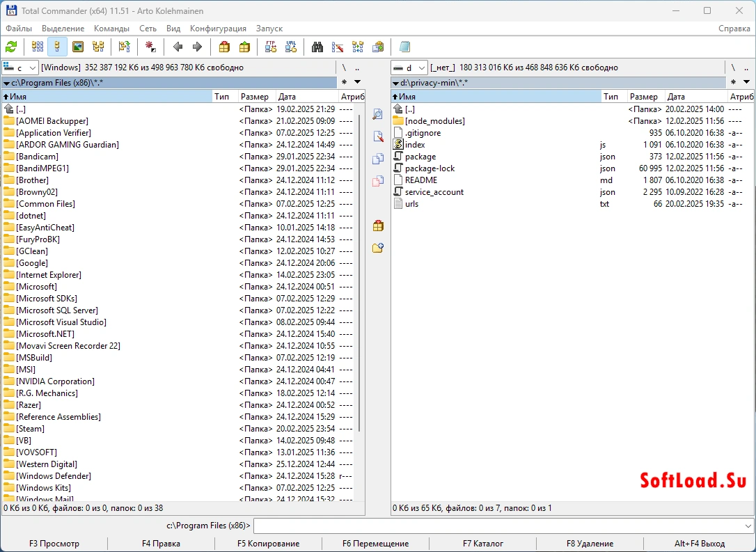Invert selection using the red star icon

pos(150,47)
